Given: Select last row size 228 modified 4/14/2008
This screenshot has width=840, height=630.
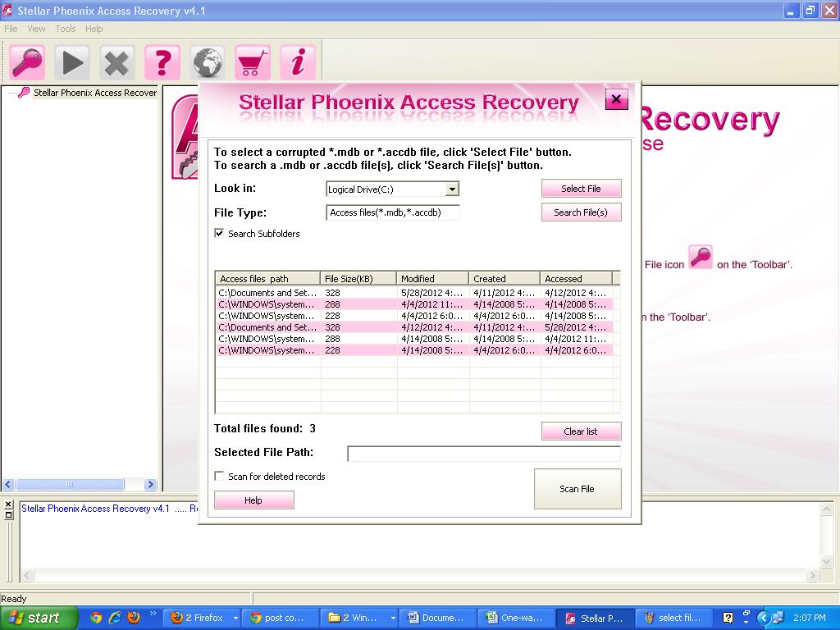Looking at the screenshot, I should pyautogui.click(x=414, y=350).
